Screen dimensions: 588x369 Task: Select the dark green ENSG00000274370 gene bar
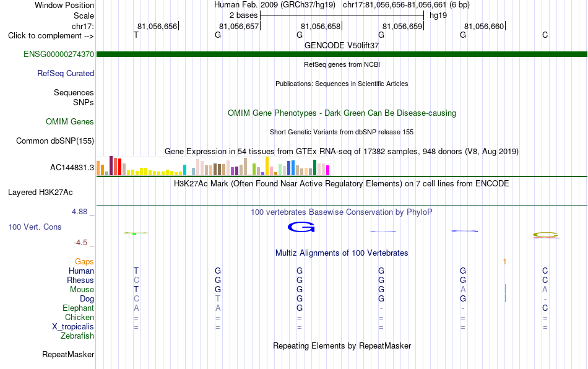point(342,54)
